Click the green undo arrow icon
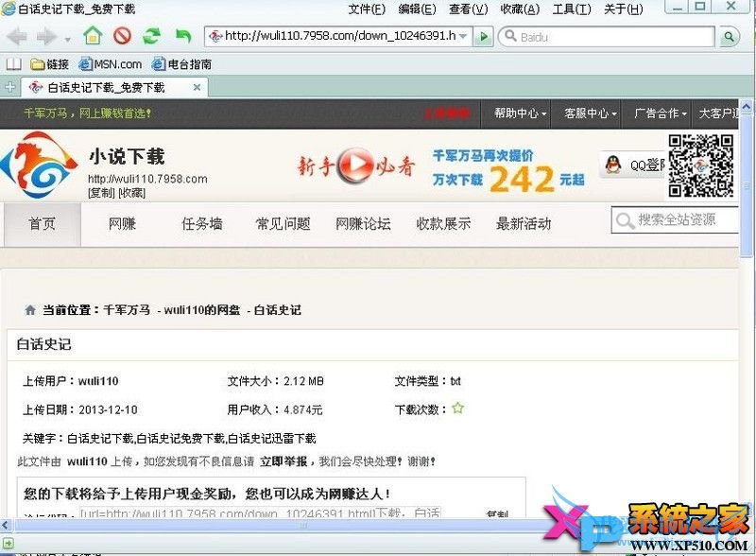This screenshot has height=556, width=756. pyautogui.click(x=182, y=37)
